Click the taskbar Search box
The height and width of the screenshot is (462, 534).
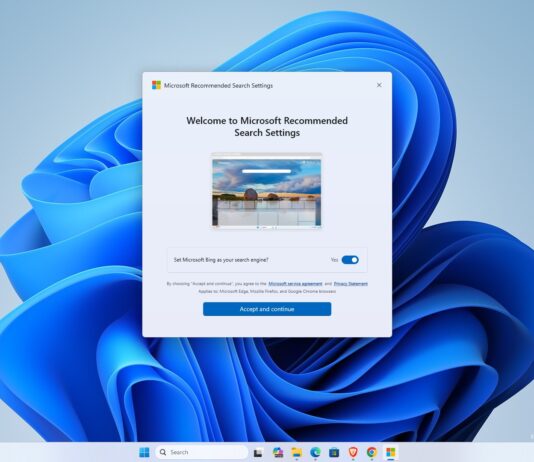click(202, 452)
